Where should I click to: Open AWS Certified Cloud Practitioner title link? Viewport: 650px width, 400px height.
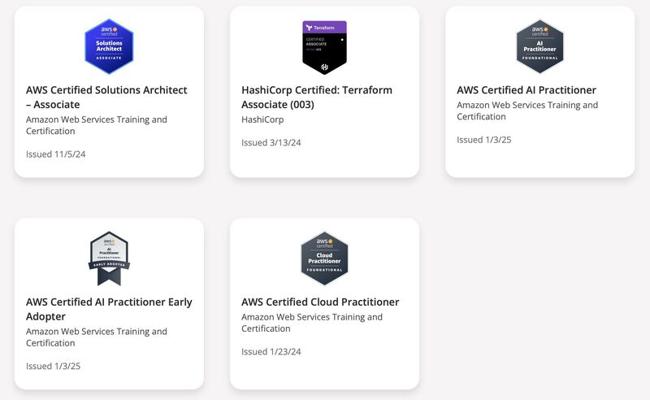coord(320,302)
